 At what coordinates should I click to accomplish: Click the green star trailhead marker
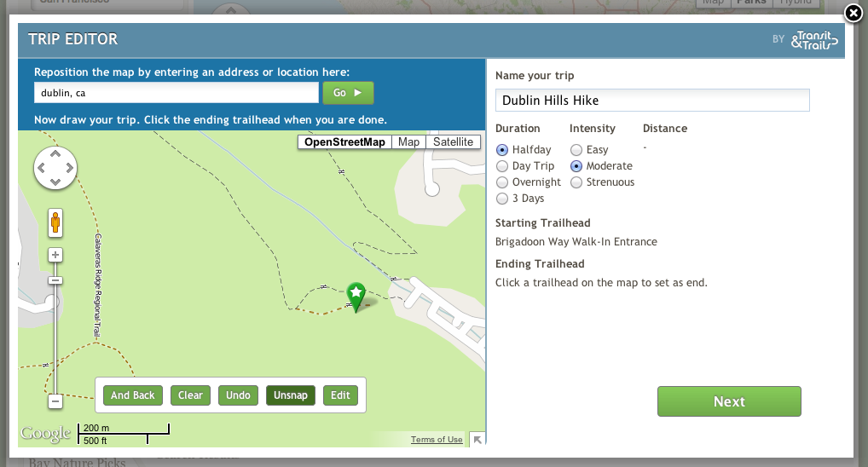pos(356,295)
